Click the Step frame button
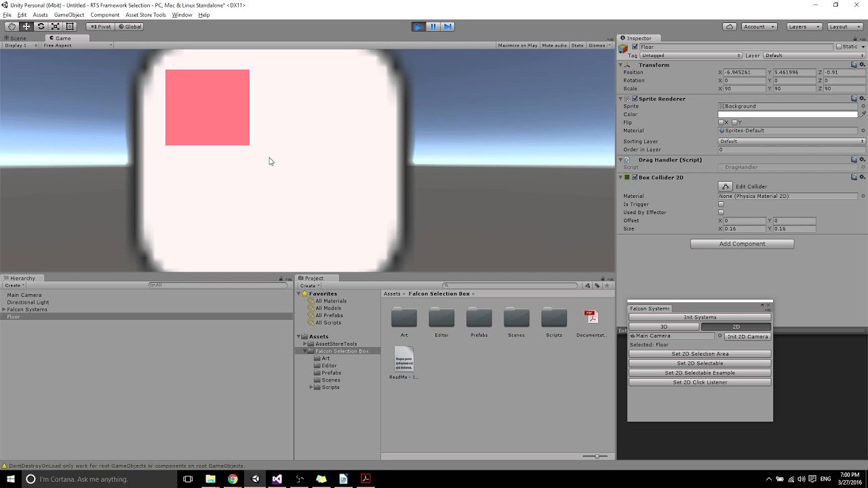Viewport: 868px width, 488px height. (448, 26)
